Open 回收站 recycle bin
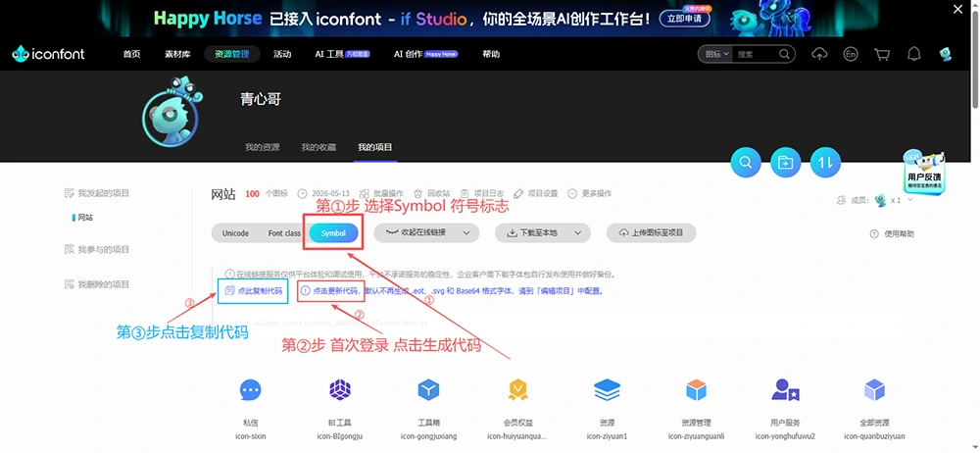Image resolution: width=980 pixels, height=453 pixels. coord(432,194)
